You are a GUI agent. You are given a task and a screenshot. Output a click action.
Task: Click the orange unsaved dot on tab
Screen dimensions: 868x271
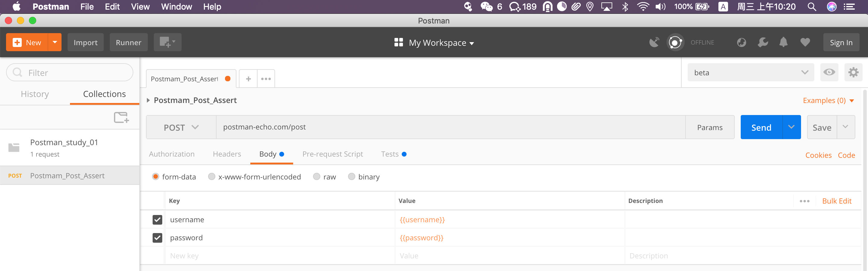228,79
